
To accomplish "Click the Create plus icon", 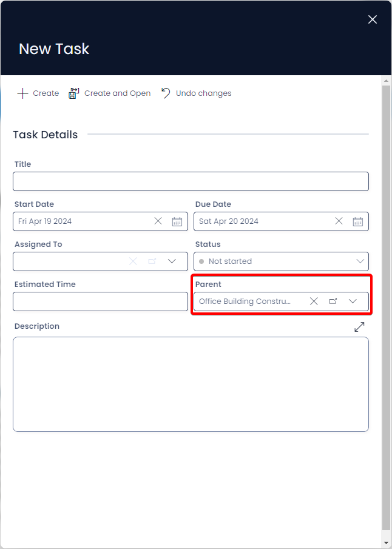I will 22,93.
